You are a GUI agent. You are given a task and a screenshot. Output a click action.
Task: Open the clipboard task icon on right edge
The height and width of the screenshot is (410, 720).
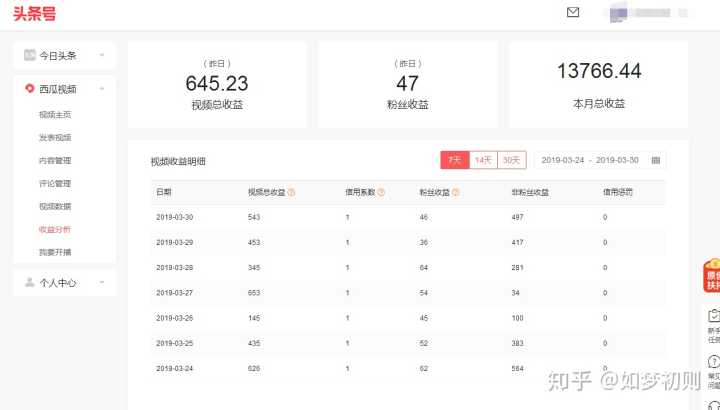coord(714,316)
